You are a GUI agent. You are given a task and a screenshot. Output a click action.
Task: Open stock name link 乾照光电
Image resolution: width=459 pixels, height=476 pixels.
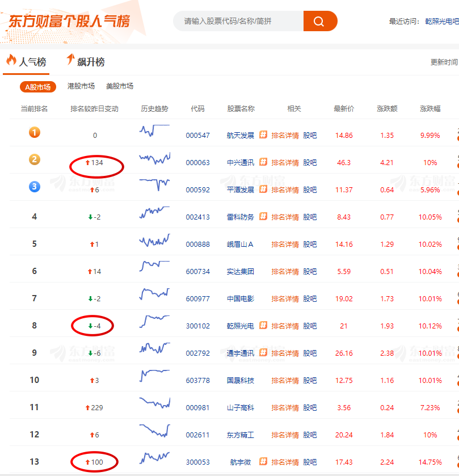(241, 326)
